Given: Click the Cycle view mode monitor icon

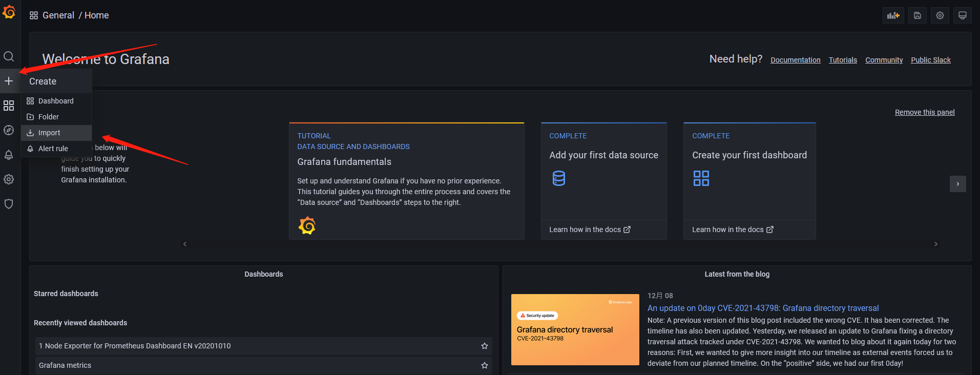Looking at the screenshot, I should [x=963, y=15].
